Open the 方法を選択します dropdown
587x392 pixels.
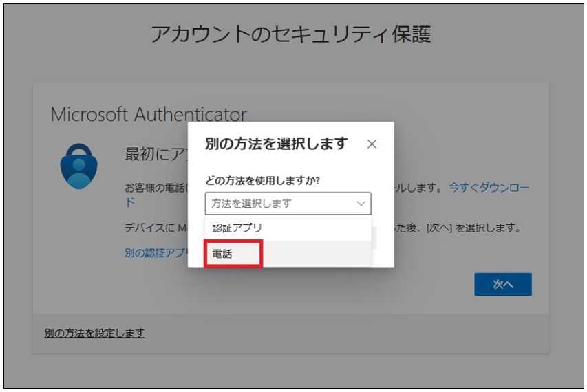[288, 204]
